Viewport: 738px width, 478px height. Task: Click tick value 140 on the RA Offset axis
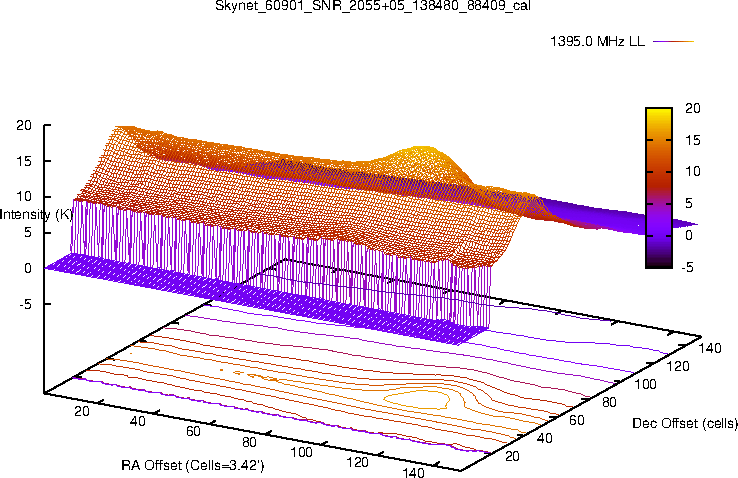pos(413,472)
